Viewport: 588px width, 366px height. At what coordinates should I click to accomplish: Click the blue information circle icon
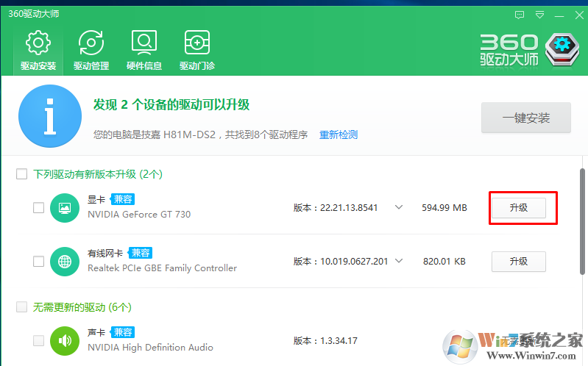tap(49, 116)
